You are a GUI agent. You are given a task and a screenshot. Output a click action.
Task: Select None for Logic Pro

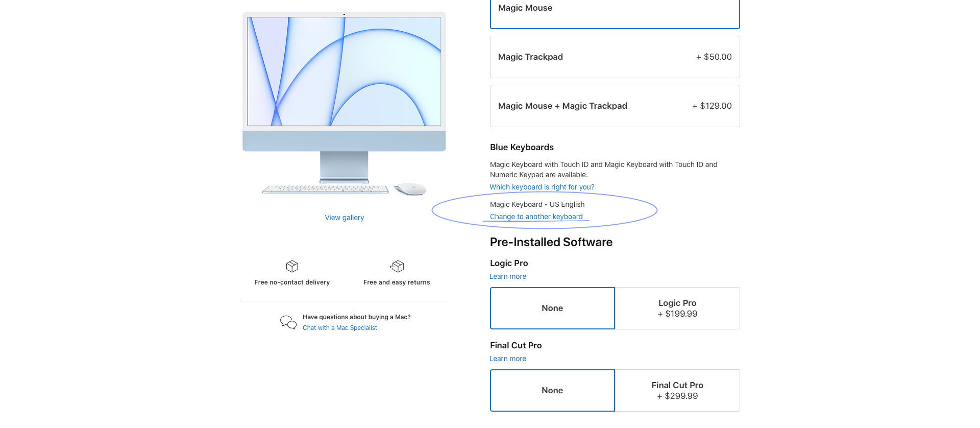point(552,308)
